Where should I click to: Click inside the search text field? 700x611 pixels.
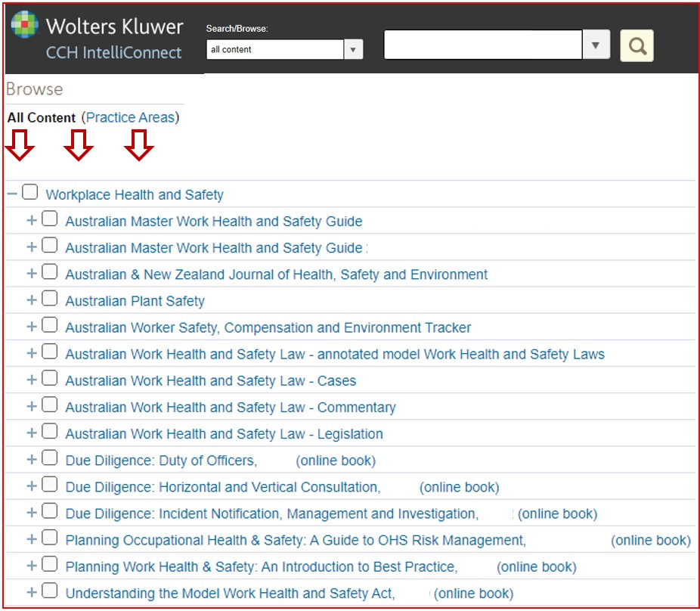(482, 45)
